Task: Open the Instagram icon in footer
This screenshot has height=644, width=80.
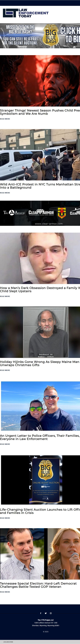Action: point(51,613)
